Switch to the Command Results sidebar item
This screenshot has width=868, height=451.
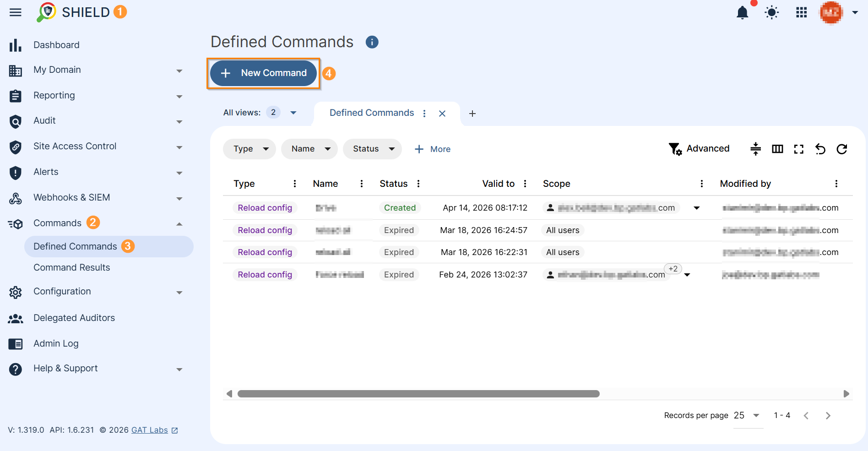click(71, 267)
